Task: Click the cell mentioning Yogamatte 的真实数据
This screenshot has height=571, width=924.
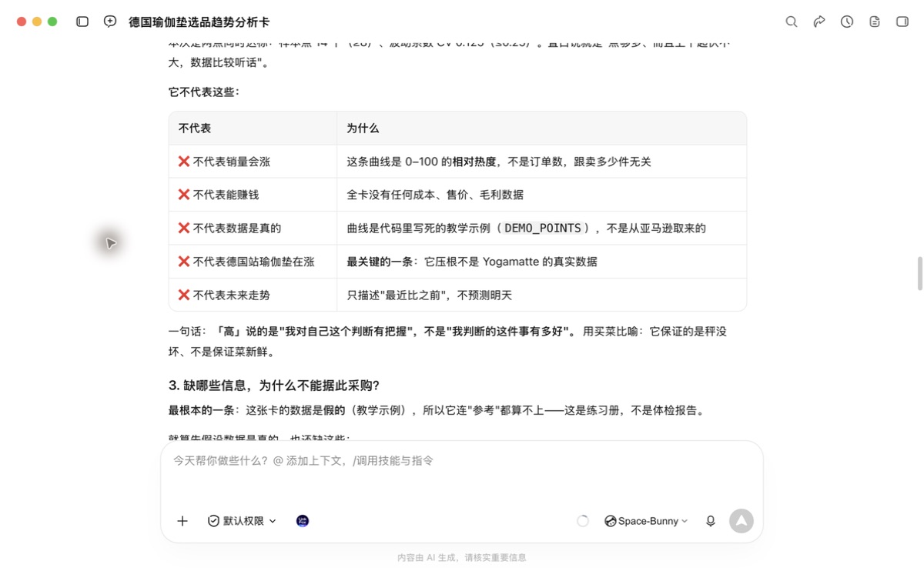Action: 541,262
